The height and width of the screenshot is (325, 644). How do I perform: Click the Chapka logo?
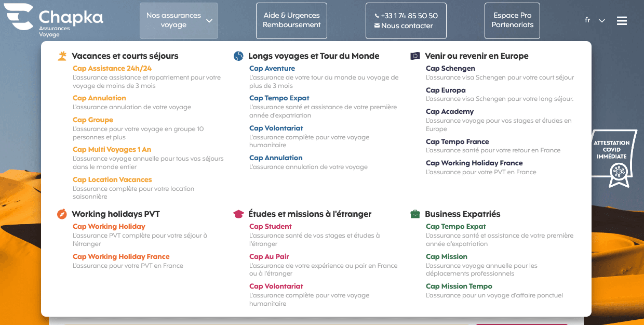click(x=52, y=20)
